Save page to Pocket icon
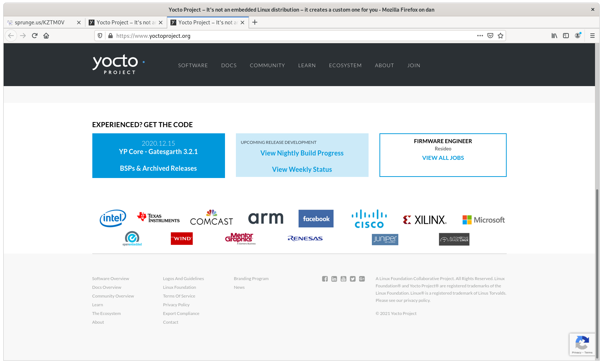The height and width of the screenshot is (364, 603). click(x=490, y=36)
